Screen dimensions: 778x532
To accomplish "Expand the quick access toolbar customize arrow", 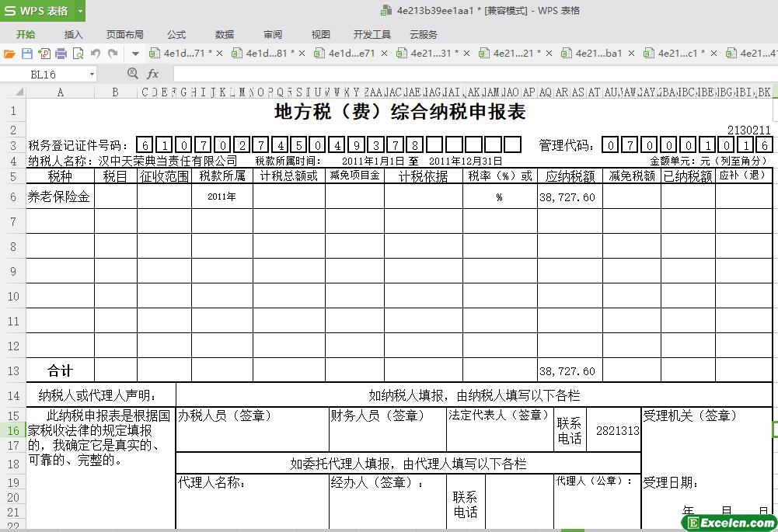I will coord(135,54).
